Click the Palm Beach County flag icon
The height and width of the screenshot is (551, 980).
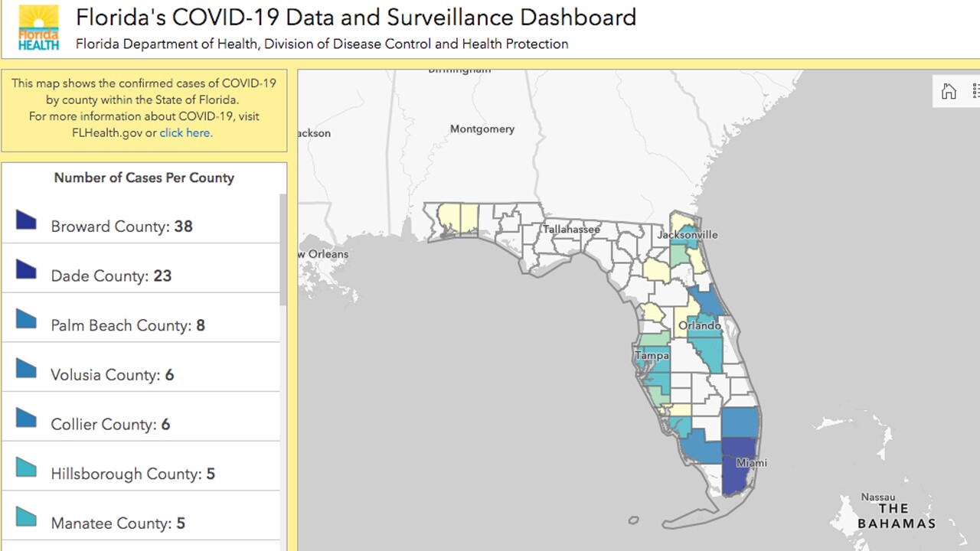[24, 320]
